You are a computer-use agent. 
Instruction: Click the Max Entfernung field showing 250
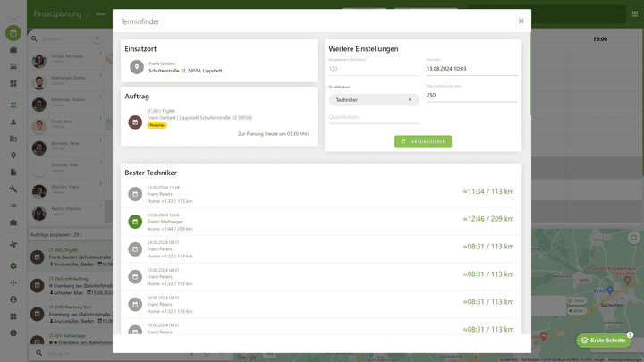tap(472, 96)
